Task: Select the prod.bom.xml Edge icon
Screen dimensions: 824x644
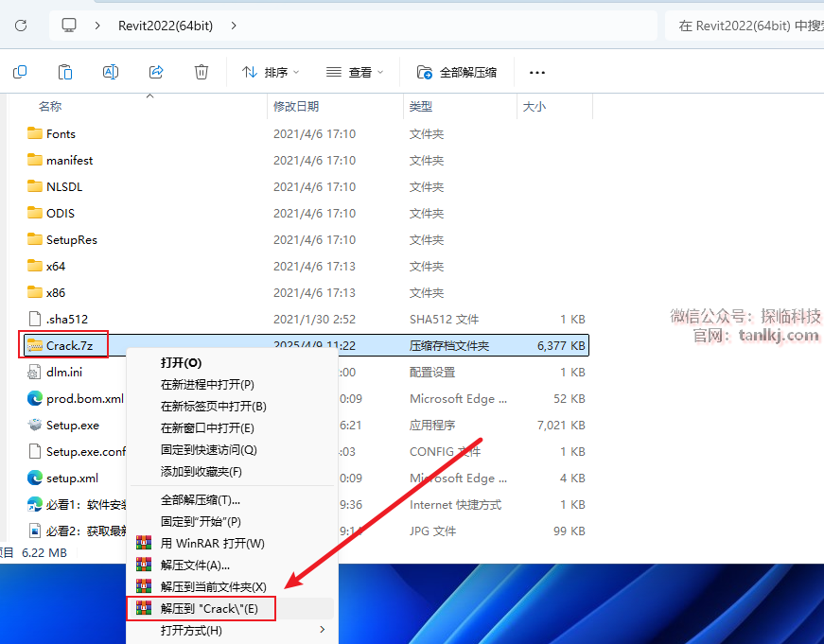Action: click(35, 398)
